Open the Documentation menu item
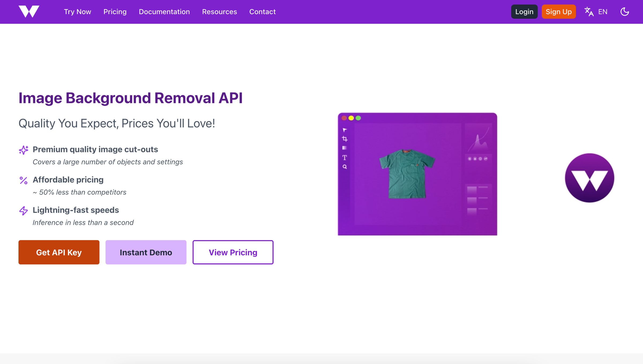The width and height of the screenshot is (643, 364). pyautogui.click(x=164, y=12)
